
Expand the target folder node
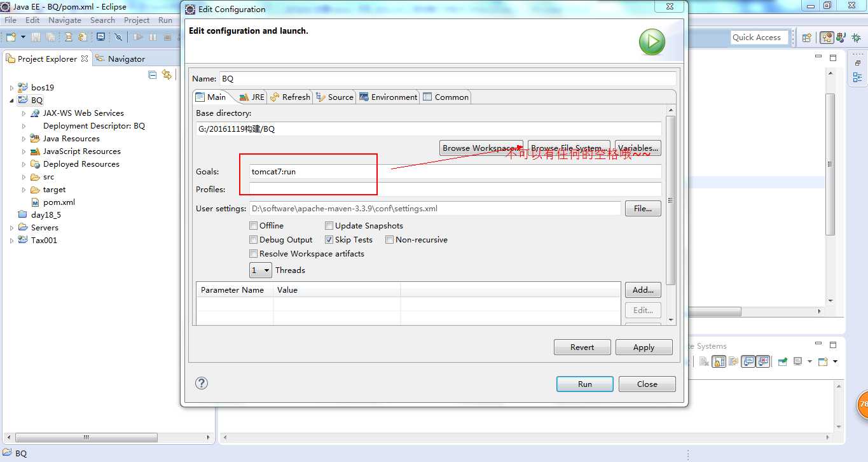point(24,189)
